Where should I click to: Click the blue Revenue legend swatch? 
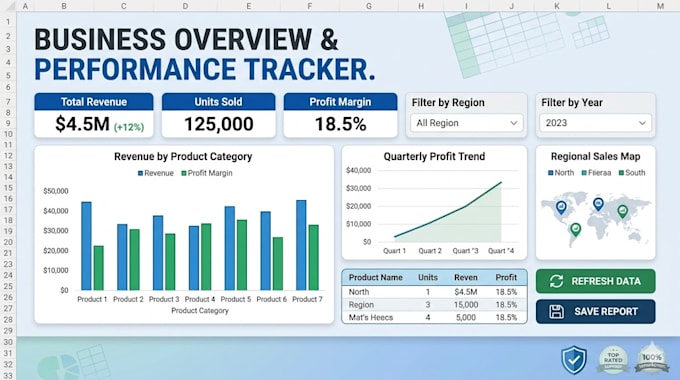click(x=140, y=173)
